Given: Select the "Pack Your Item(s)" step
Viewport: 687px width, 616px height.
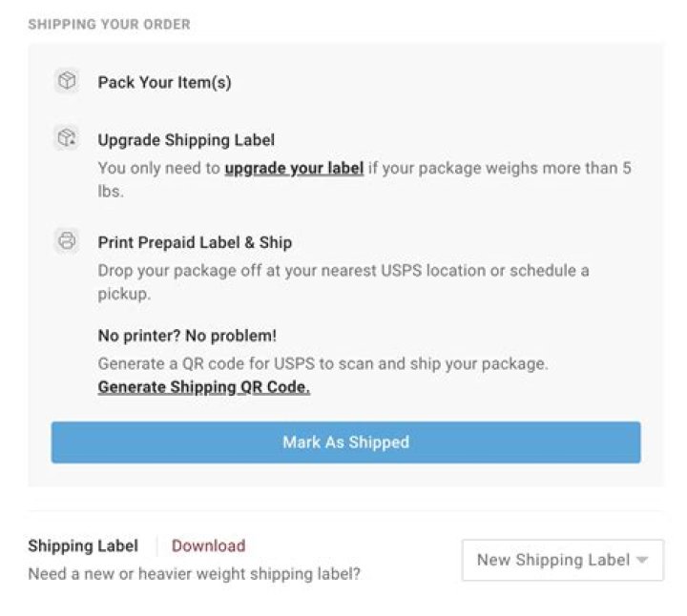Looking at the screenshot, I should (x=164, y=83).
